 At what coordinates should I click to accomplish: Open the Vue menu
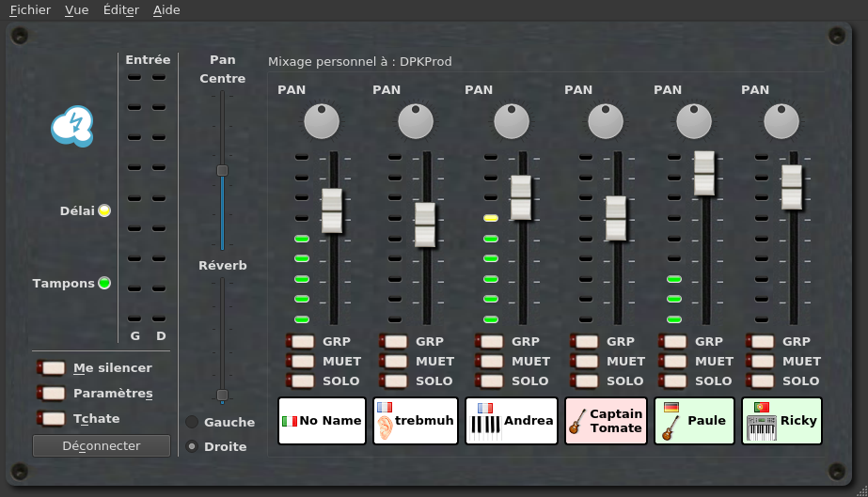tap(76, 10)
